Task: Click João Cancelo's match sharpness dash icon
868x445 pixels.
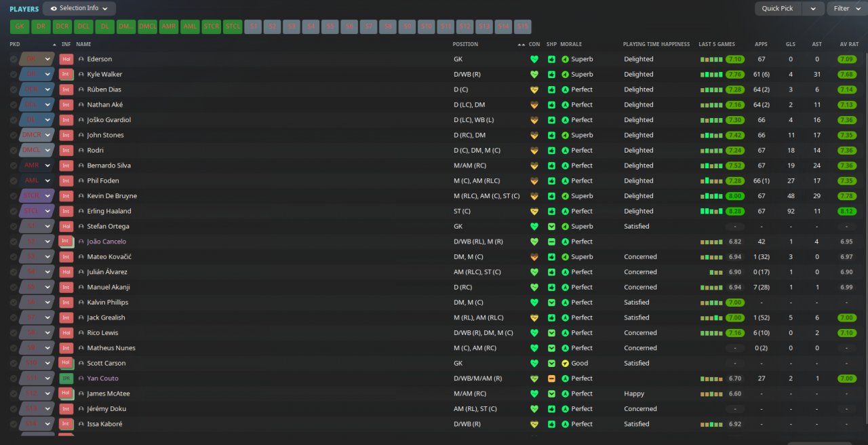Action: coord(551,241)
